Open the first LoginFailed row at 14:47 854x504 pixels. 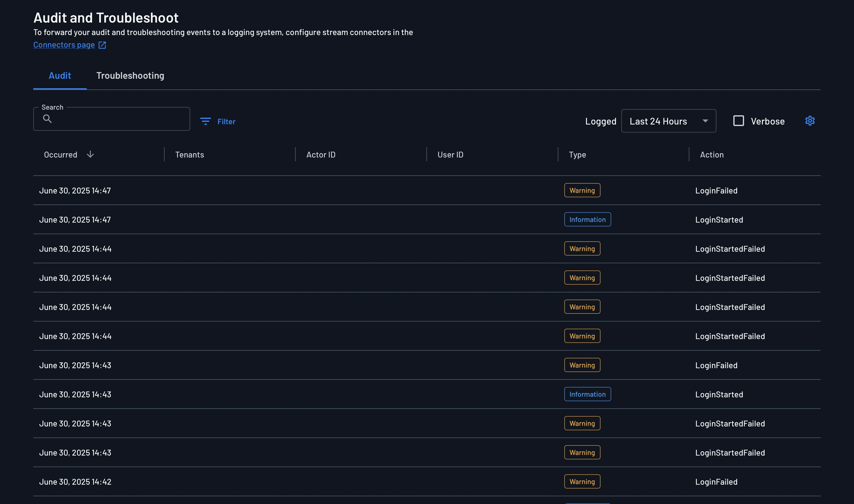tap(716, 190)
